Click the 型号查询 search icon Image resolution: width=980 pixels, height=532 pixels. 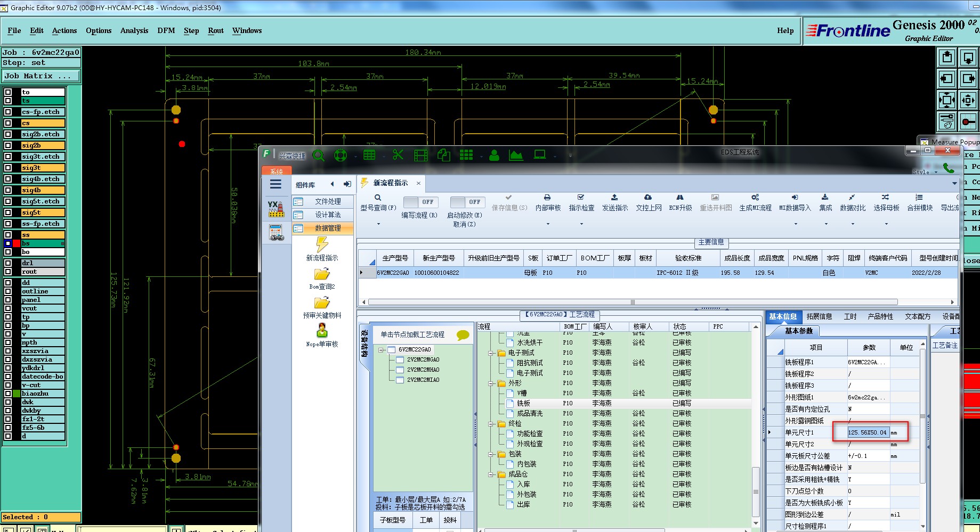click(378, 198)
